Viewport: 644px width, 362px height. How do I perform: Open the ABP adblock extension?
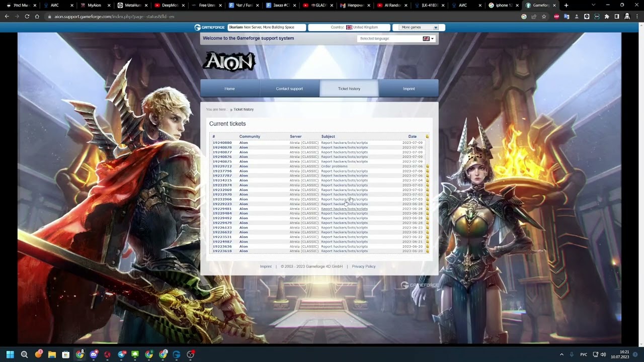pyautogui.click(x=556, y=17)
